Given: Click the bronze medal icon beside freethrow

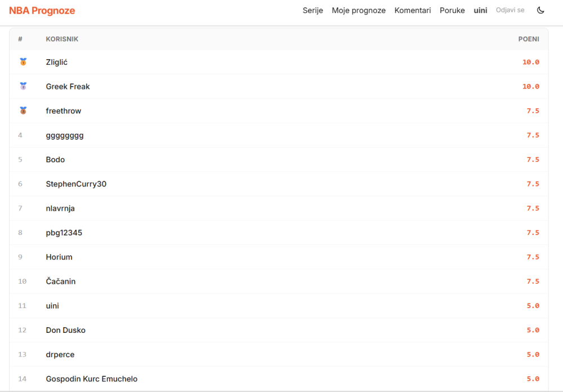Looking at the screenshot, I should [23, 110].
